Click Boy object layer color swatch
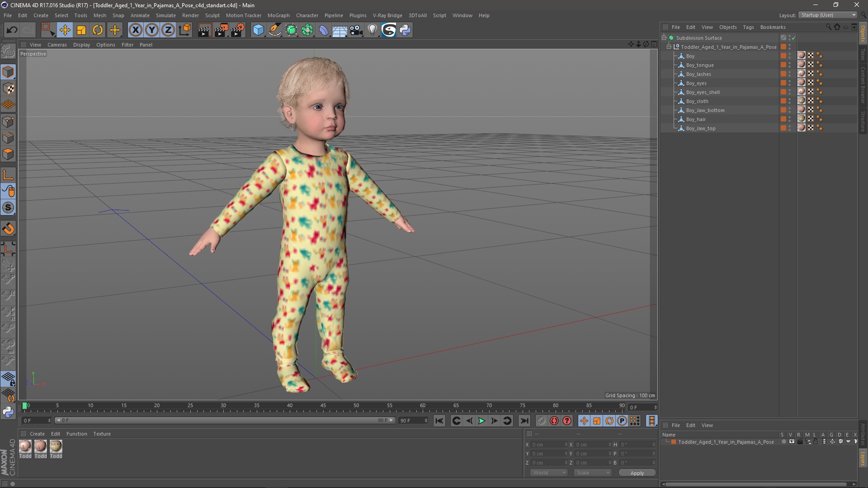 pos(783,56)
